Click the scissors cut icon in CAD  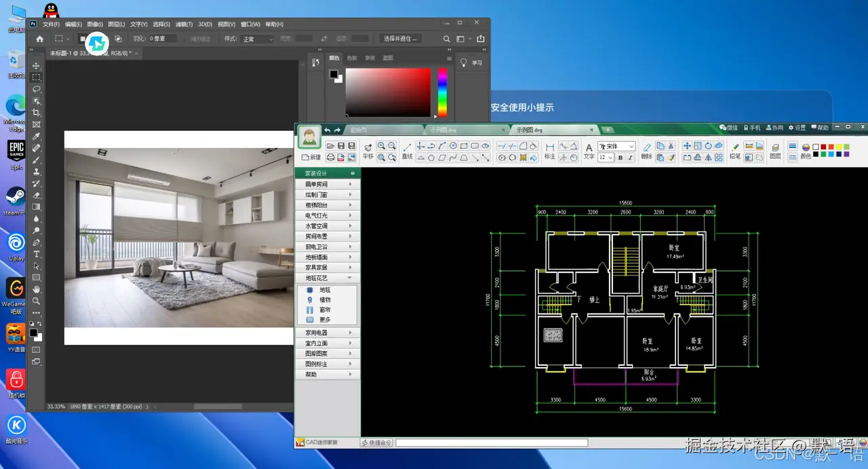pos(671,145)
